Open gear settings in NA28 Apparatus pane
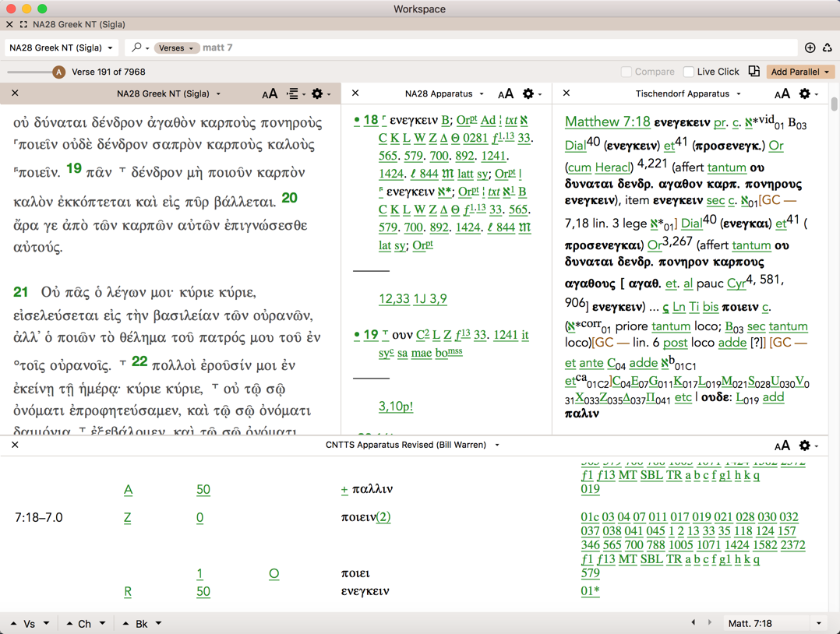 pos(532,93)
